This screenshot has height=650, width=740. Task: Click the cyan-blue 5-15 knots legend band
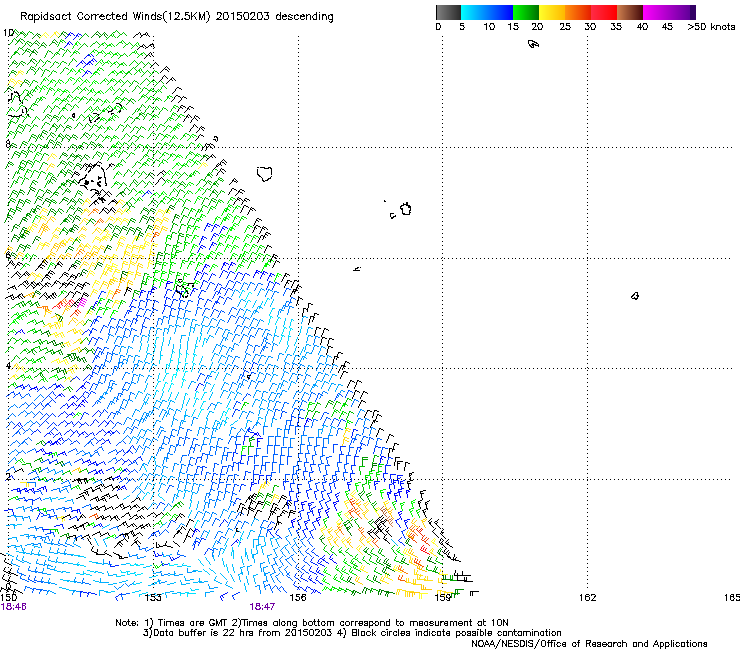[x=487, y=12]
